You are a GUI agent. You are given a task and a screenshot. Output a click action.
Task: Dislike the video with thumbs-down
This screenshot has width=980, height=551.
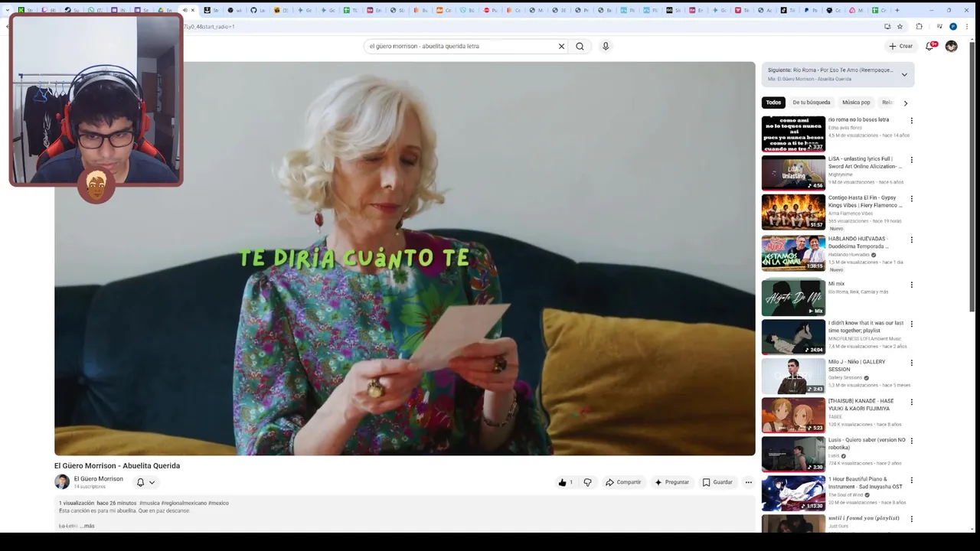587,482
